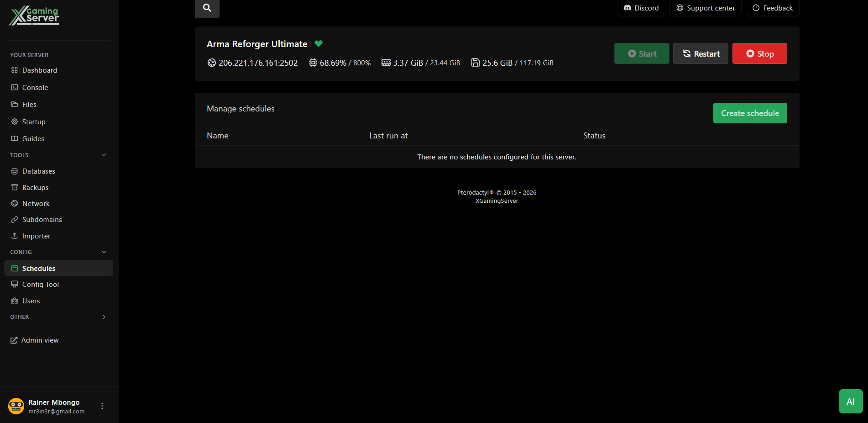This screenshot has height=423, width=868.
Task: Click the green heart favorite icon
Action: pyautogui.click(x=319, y=44)
